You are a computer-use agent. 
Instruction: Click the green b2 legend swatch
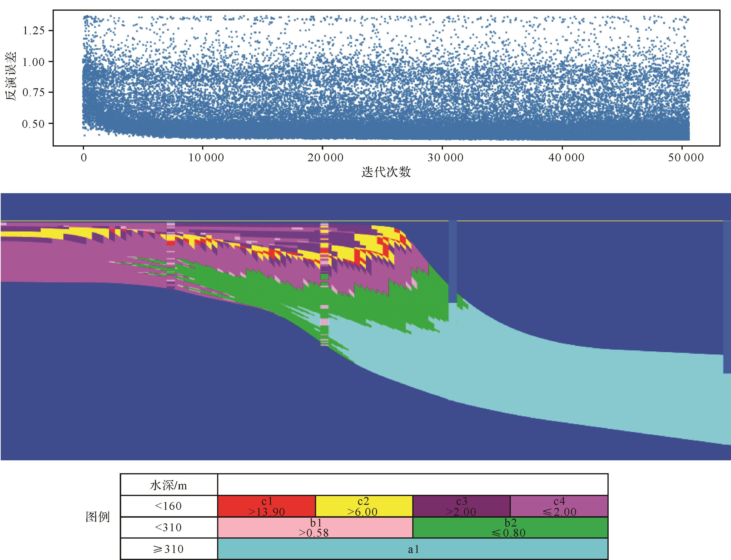510,527
